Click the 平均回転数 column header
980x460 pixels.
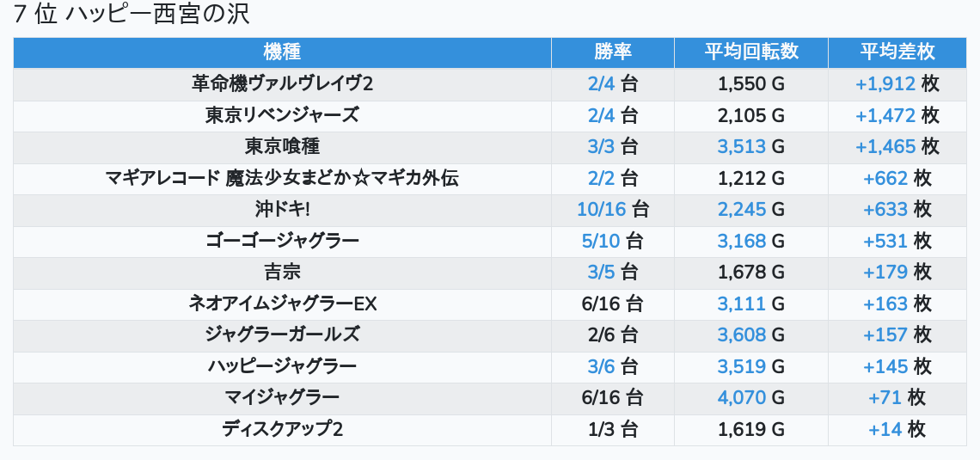[x=750, y=52]
